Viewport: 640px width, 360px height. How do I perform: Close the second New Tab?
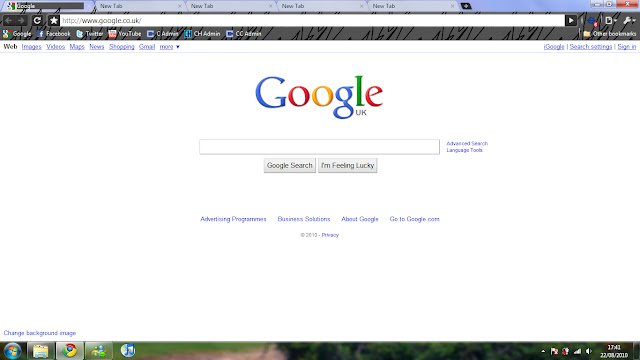point(271,6)
